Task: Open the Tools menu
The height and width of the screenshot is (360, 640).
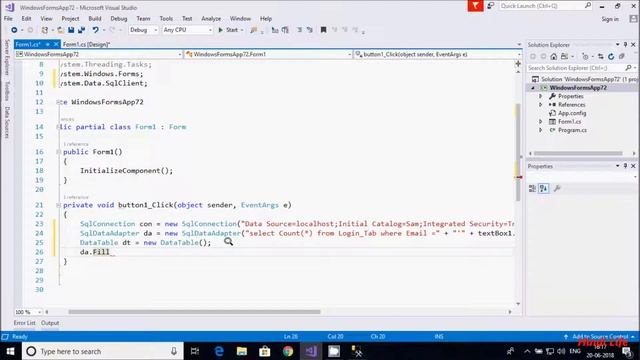Action: point(166,19)
